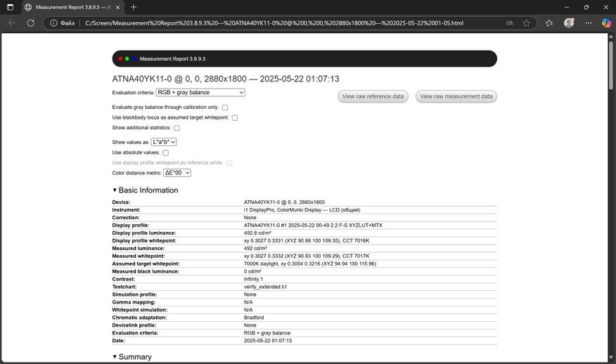Click View raw measurement data button
Viewport: 616px width, 364px height.
[456, 96]
